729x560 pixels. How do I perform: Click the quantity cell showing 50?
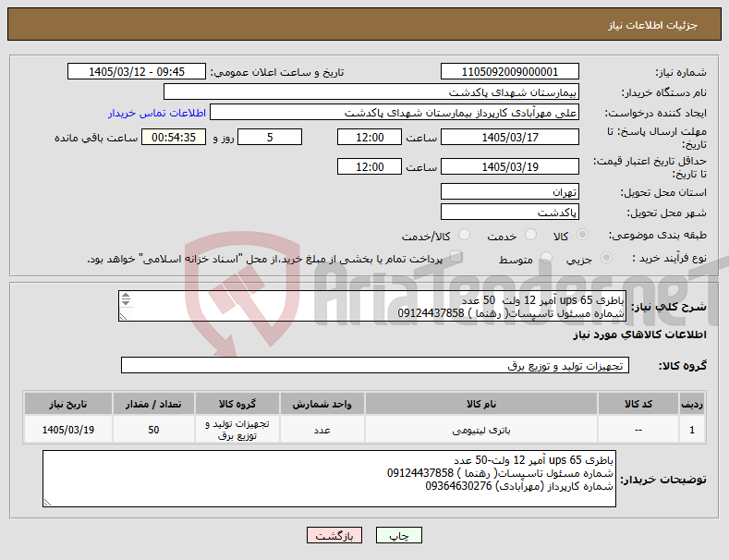pos(153,430)
